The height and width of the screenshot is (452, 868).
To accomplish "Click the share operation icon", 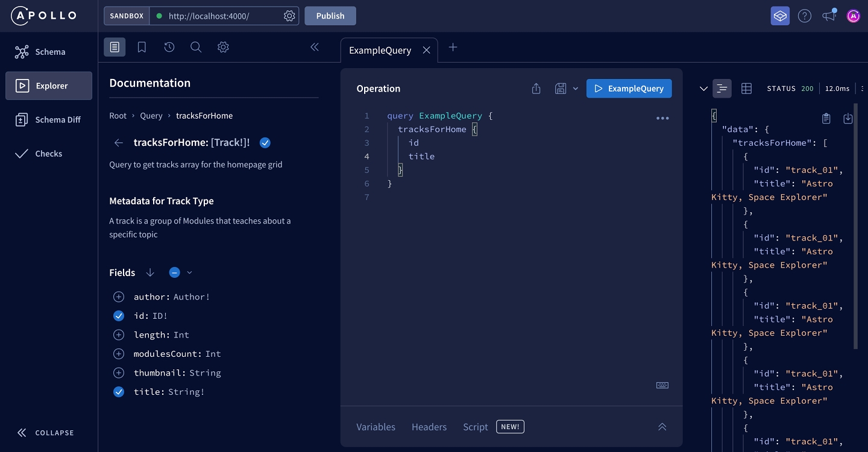I will point(536,89).
